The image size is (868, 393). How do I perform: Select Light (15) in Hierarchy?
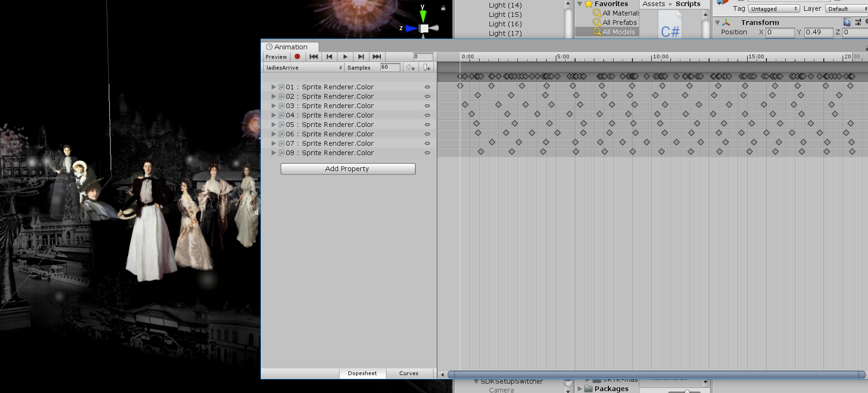(x=505, y=15)
